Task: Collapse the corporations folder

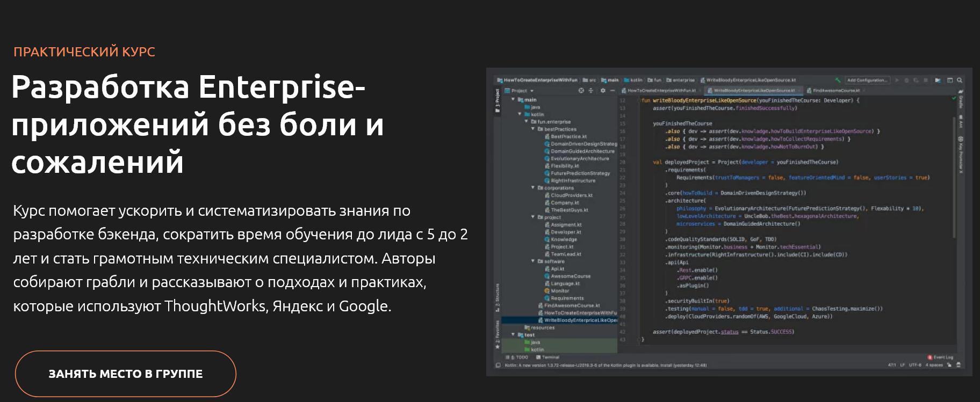Action: (533, 188)
